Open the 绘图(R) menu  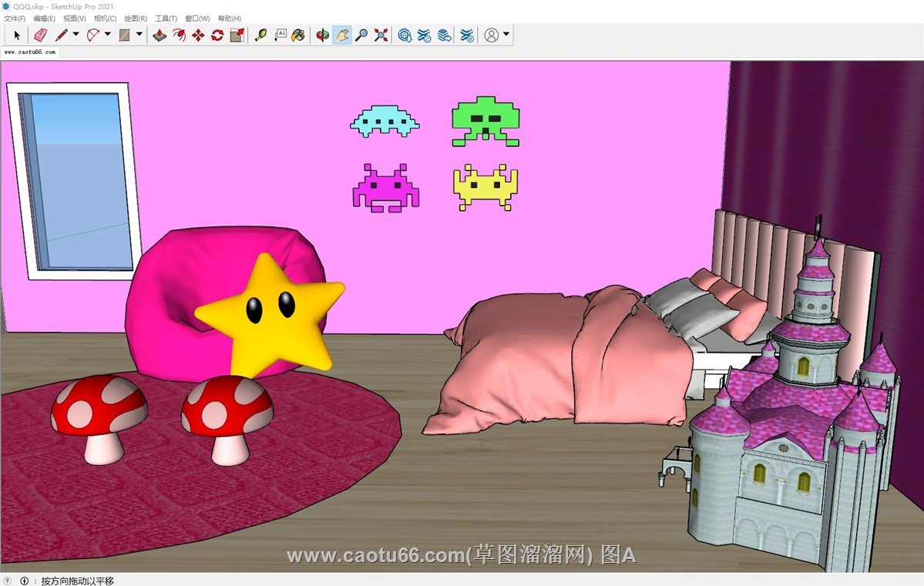136,18
